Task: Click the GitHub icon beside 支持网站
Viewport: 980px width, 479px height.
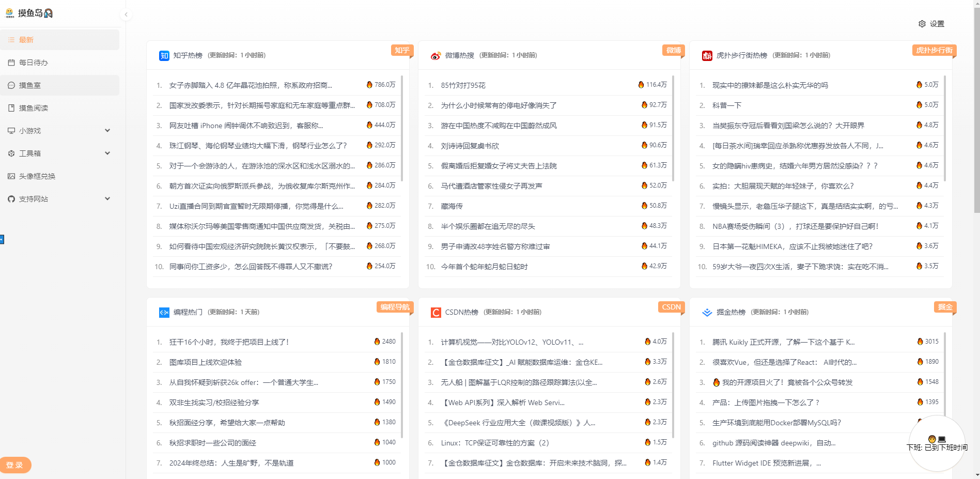Action: 10,198
